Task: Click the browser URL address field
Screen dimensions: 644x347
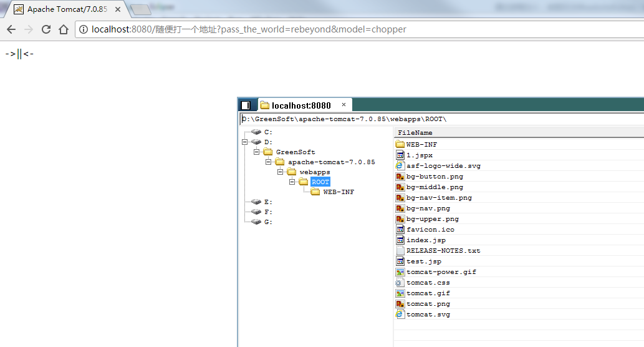Action: [x=359, y=29]
